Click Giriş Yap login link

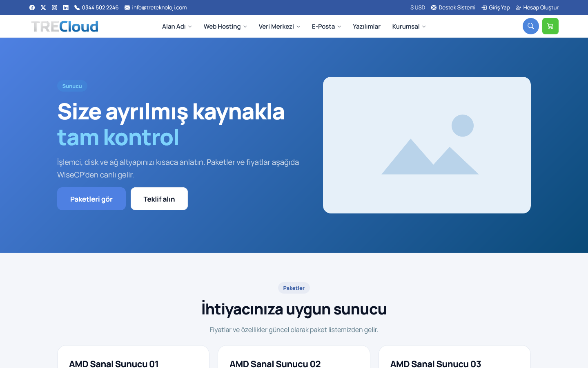pos(496,7)
